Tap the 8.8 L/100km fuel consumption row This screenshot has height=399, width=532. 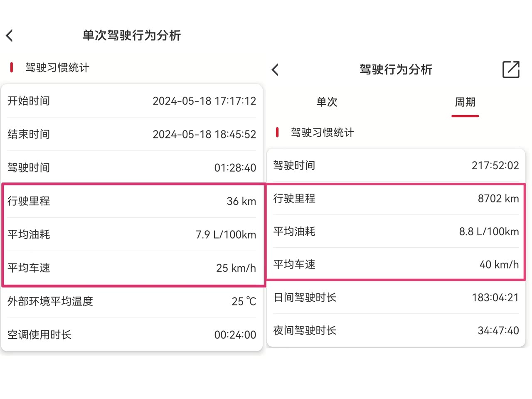[396, 232]
